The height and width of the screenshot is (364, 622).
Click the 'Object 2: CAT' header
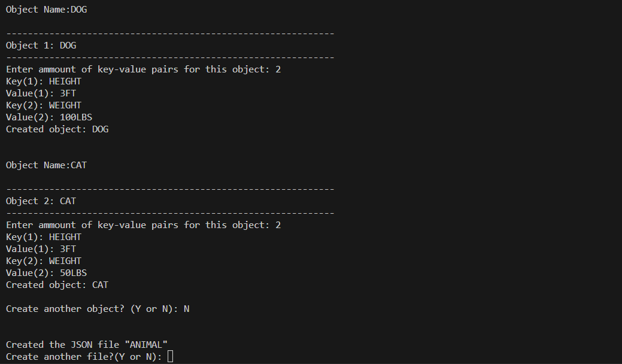[x=41, y=201]
